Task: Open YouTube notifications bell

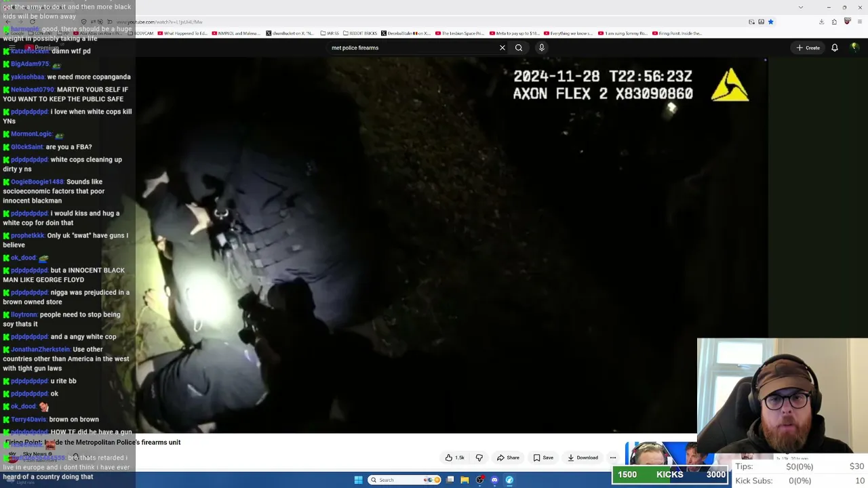Action: click(x=835, y=47)
